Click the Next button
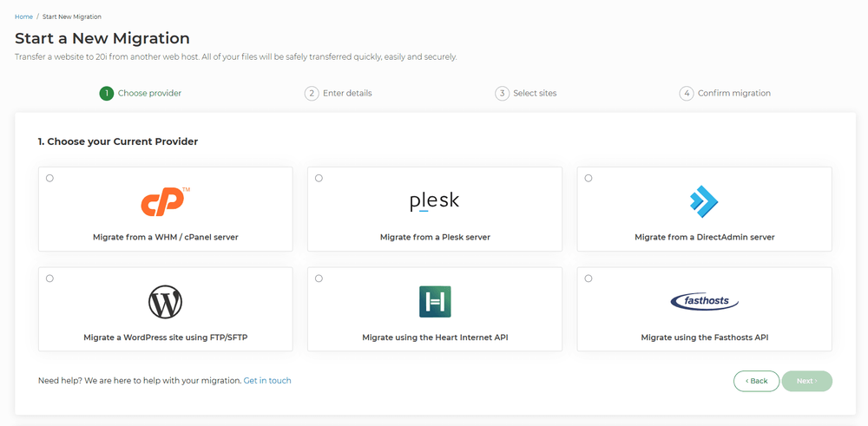 (x=806, y=381)
